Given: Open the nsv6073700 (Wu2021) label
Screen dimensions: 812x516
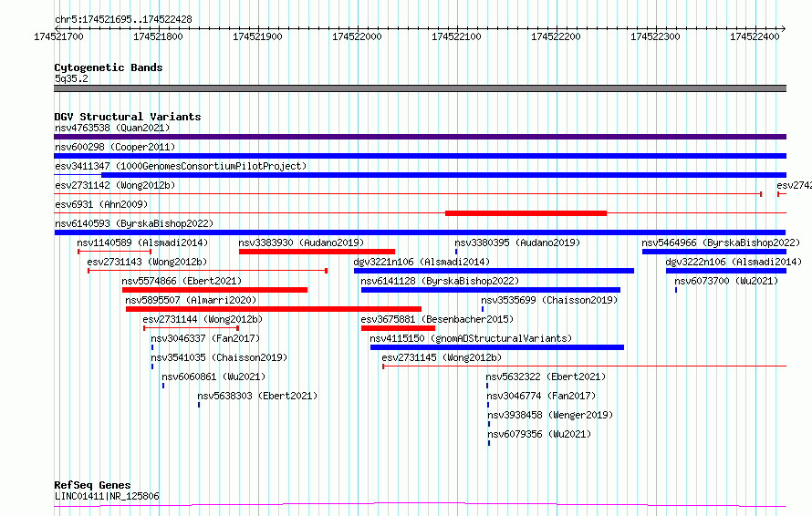Looking at the screenshot, I should [x=726, y=281].
